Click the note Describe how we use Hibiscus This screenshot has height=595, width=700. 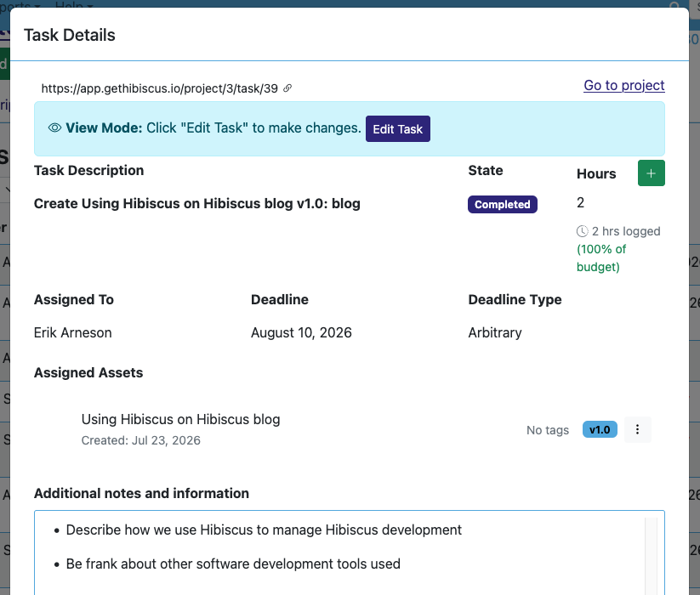tap(264, 530)
